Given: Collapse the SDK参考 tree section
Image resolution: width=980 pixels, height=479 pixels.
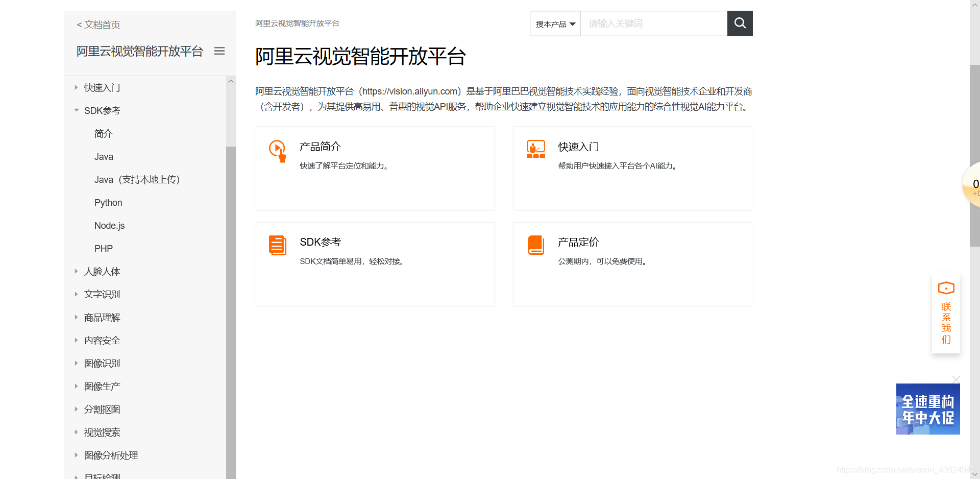Looking at the screenshot, I should (76, 110).
